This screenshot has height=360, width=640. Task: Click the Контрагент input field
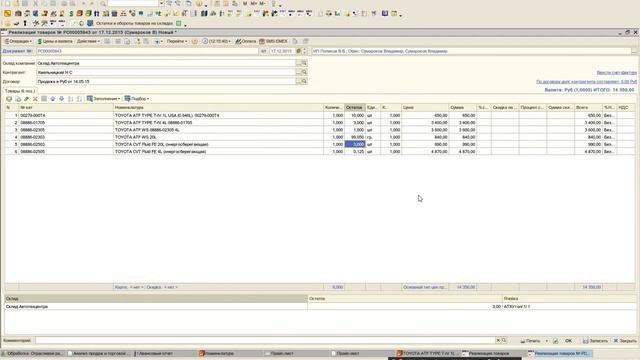pyautogui.click(x=165, y=72)
